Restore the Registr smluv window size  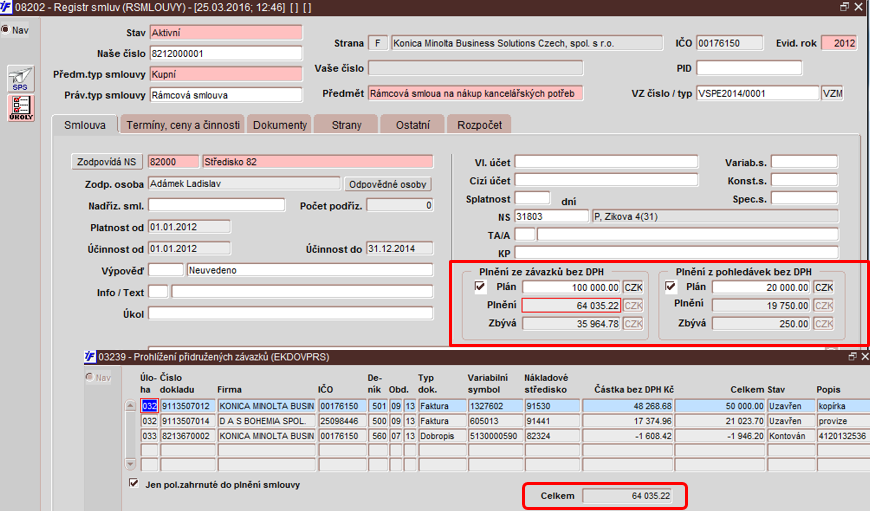pyautogui.click(x=844, y=7)
